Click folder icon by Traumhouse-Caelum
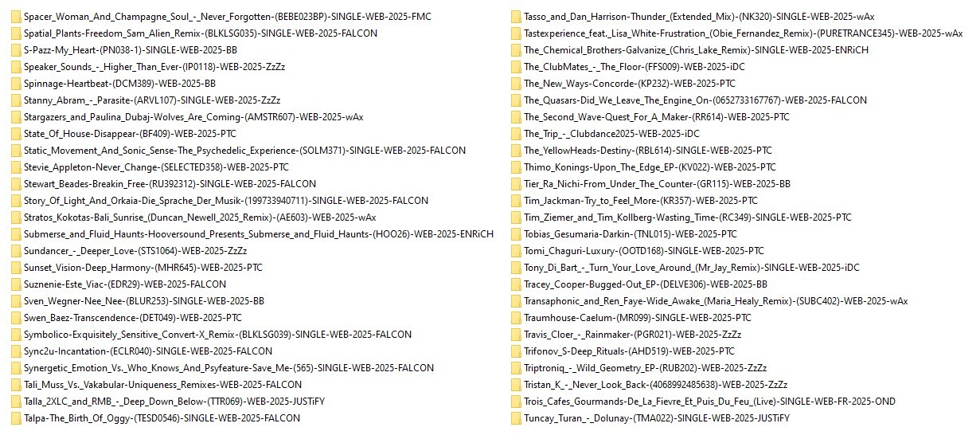The height and width of the screenshot is (435, 980). point(515,317)
